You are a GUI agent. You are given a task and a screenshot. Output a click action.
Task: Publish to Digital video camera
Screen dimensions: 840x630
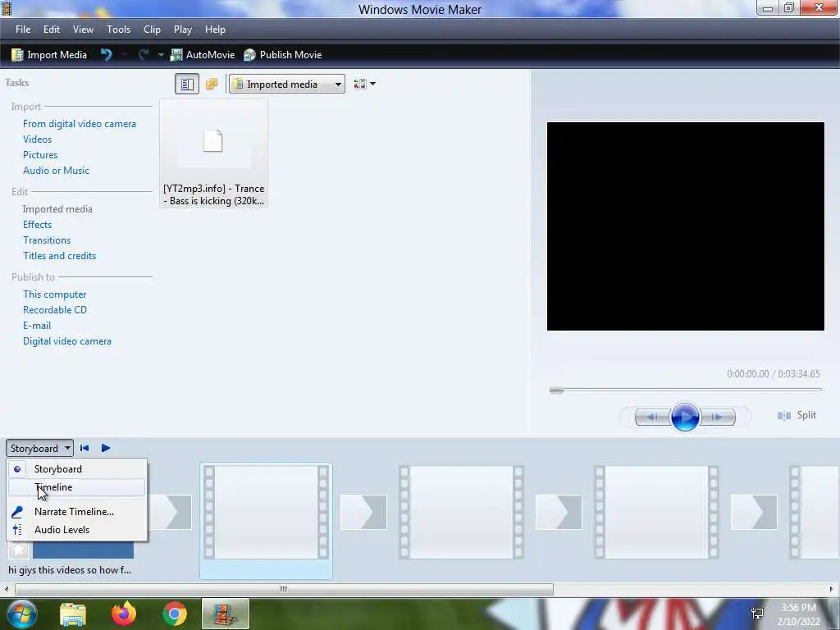(x=67, y=340)
